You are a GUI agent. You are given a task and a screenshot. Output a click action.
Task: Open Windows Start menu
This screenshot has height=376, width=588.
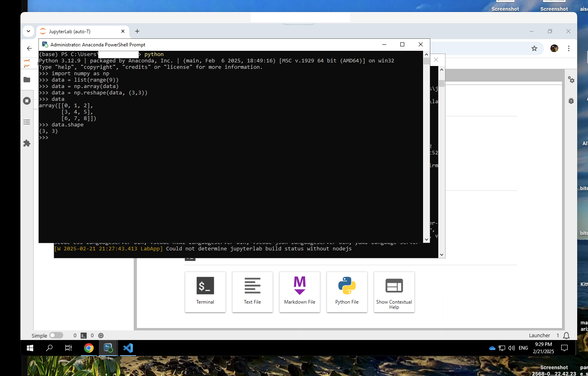[30, 348]
